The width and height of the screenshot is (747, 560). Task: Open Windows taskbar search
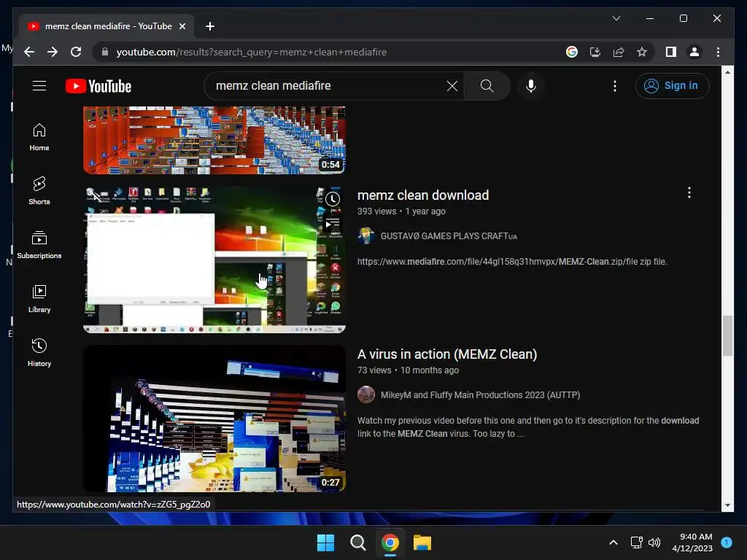[357, 542]
